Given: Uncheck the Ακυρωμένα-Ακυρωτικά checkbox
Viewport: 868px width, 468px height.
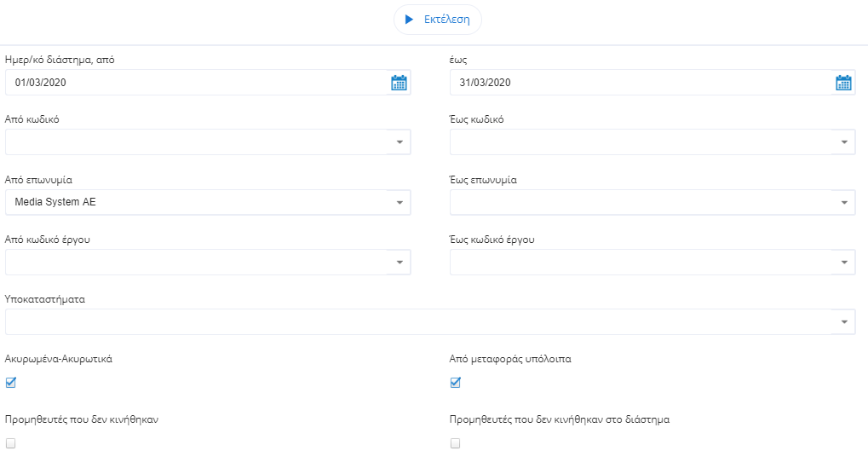Looking at the screenshot, I should pyautogui.click(x=11, y=383).
